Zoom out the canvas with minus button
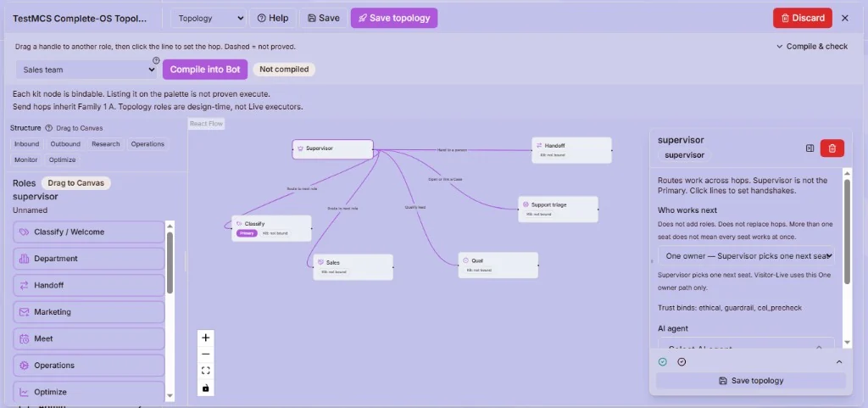This screenshot has height=408, width=868. point(206,355)
